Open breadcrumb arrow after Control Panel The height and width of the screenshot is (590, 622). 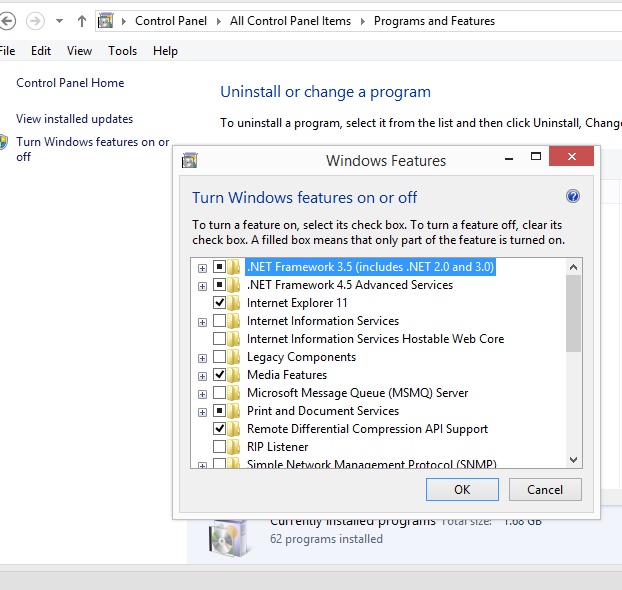point(219,21)
